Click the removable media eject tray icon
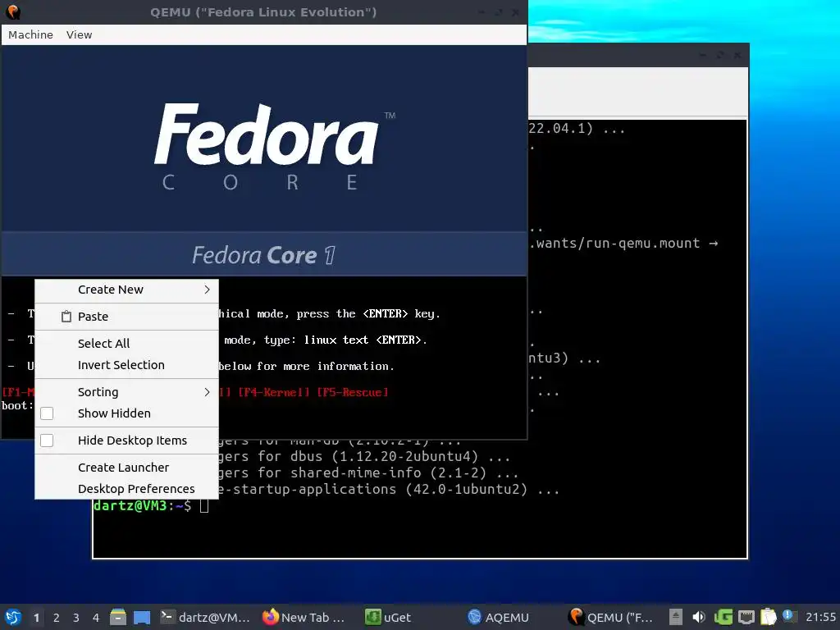 (676, 617)
